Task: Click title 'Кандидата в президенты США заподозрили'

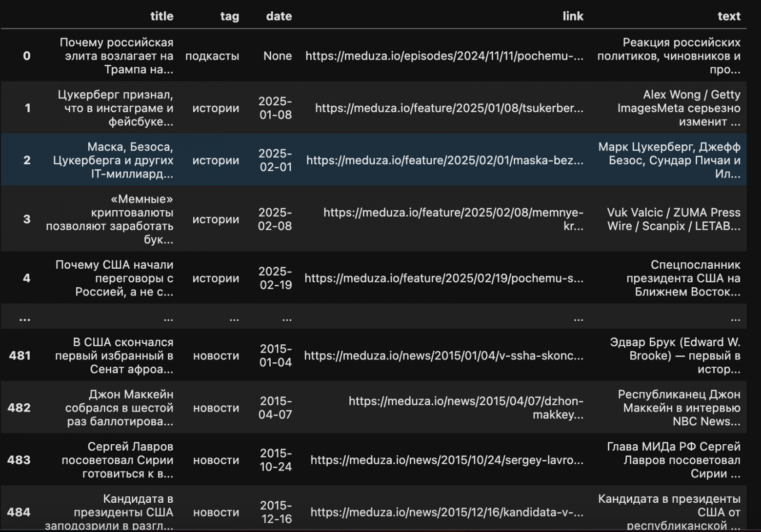Action: [109, 512]
